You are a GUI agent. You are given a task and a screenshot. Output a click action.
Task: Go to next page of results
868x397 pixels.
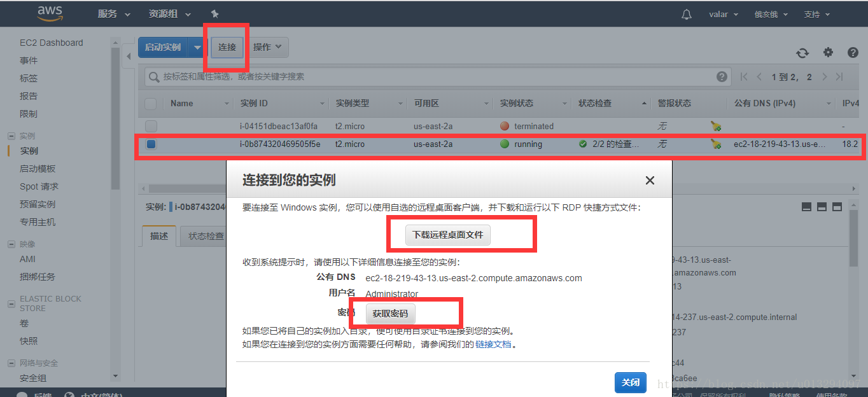coord(825,76)
